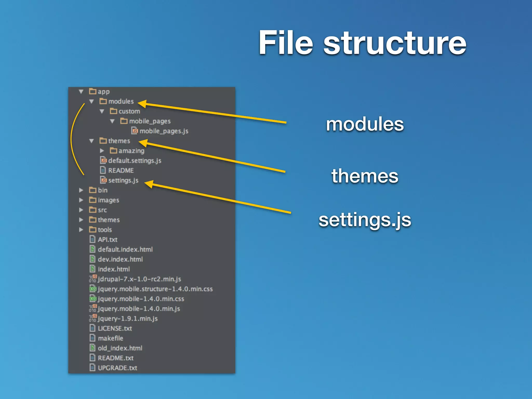Select the jquery.mobile.structure-1.4.0.min.css file name

[x=155, y=289]
